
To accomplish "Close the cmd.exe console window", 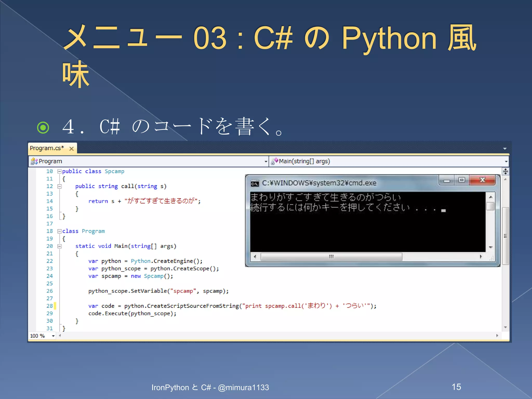I will tap(482, 180).
